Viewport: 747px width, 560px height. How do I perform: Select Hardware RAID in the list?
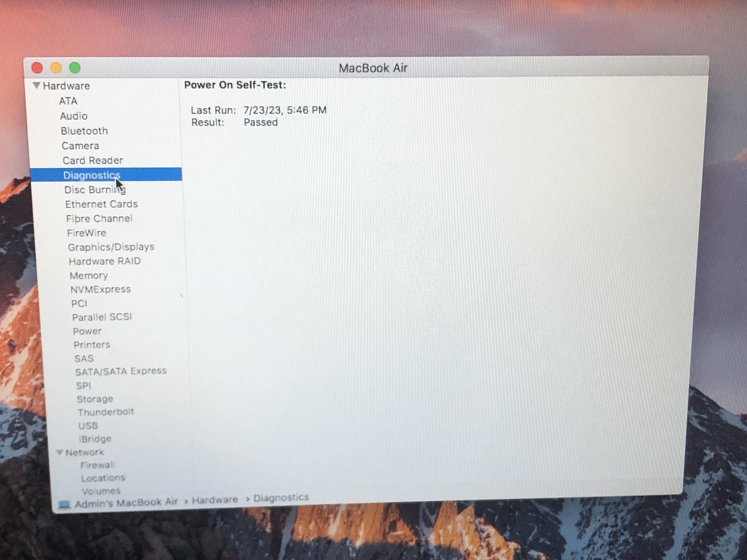click(105, 261)
